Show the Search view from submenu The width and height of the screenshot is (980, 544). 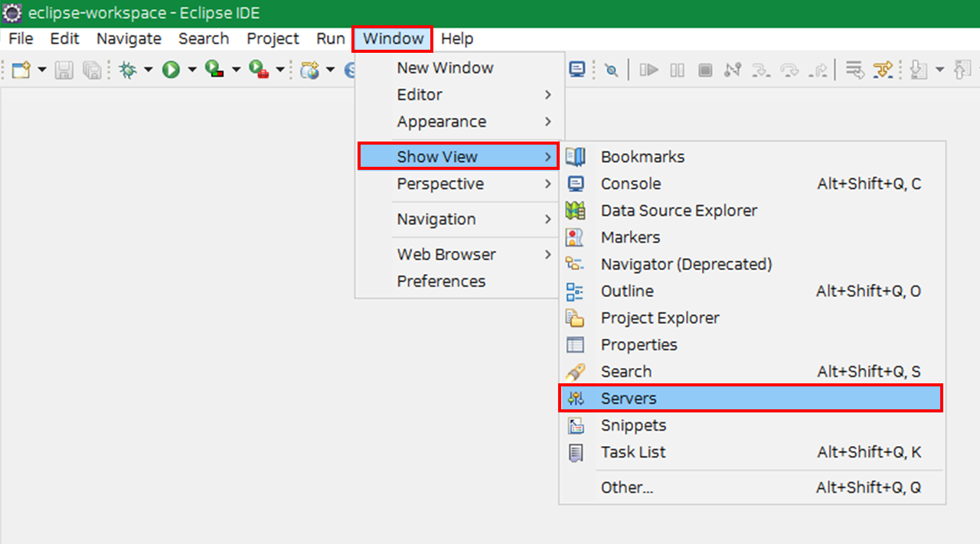tap(752, 371)
